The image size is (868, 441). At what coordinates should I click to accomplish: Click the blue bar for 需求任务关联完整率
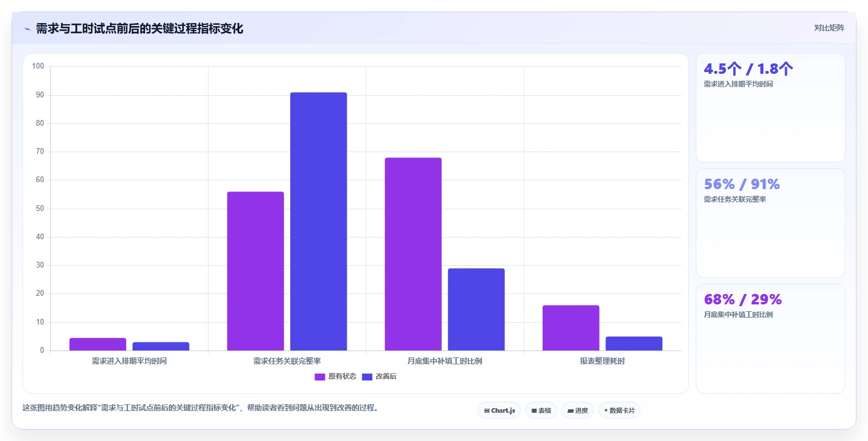[x=319, y=221]
